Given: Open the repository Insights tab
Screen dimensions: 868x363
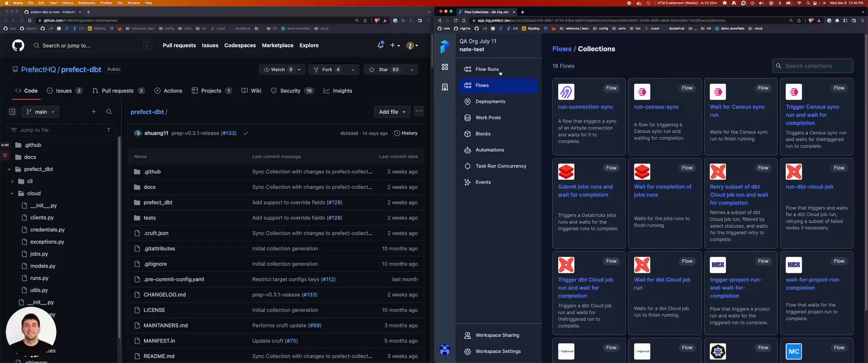Looking at the screenshot, I should pos(338,91).
